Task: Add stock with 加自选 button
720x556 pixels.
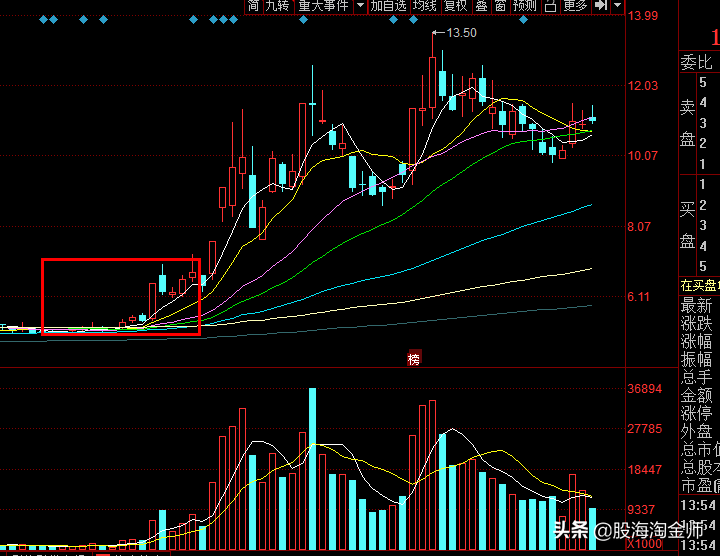Action: click(x=388, y=6)
